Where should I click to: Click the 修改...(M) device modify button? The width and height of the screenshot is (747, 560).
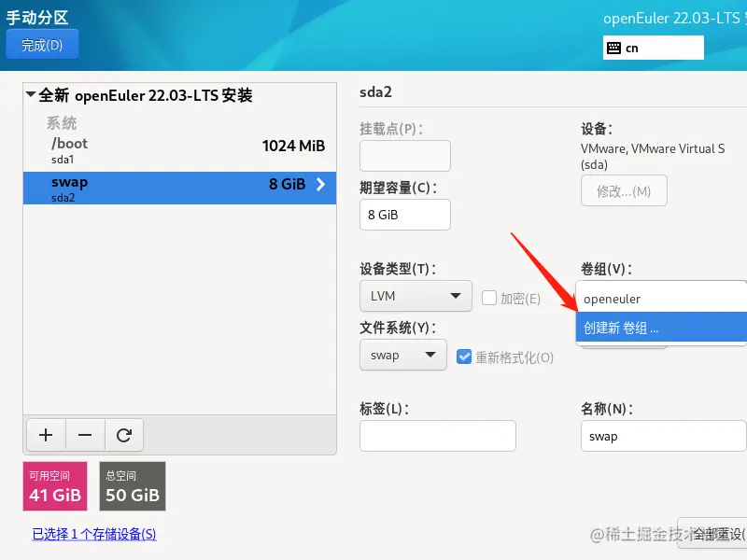click(624, 191)
